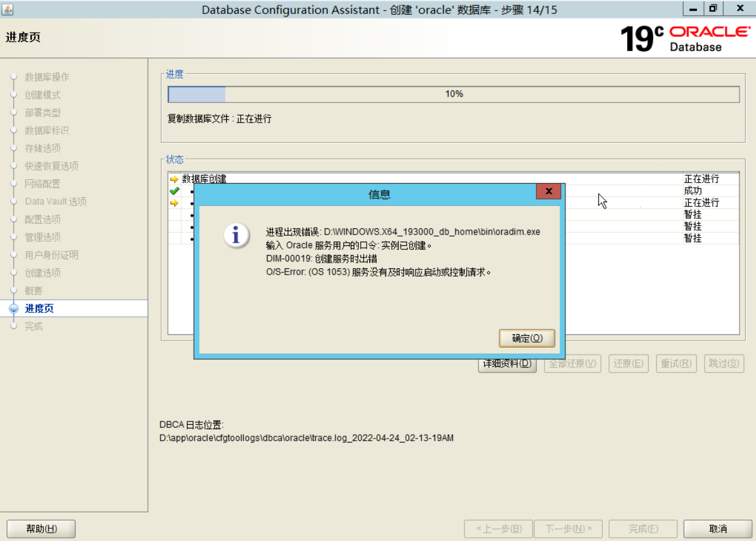Select 数据库标识 step in sidebar
This screenshot has height=541, width=756.
click(47, 131)
